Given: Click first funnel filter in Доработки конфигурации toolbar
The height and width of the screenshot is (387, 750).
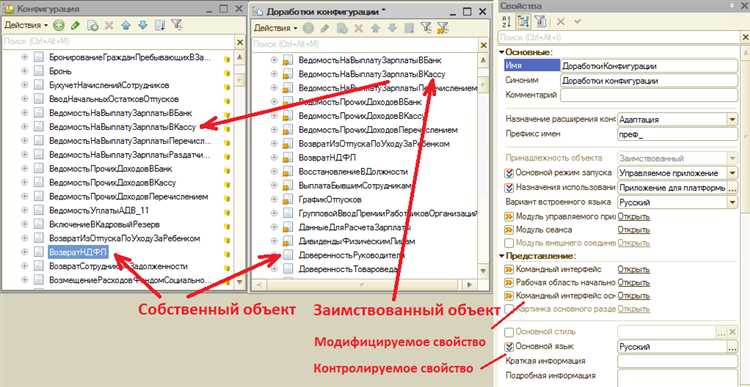Looking at the screenshot, I should 425,28.
